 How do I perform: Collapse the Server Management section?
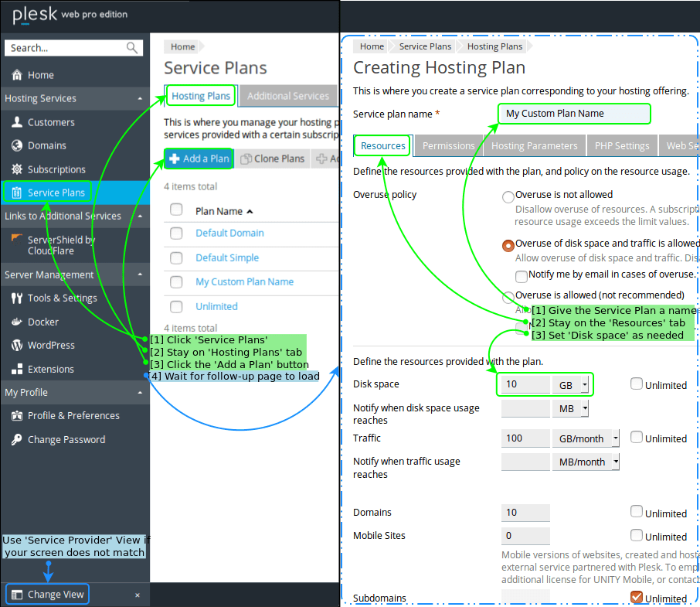[140, 275]
